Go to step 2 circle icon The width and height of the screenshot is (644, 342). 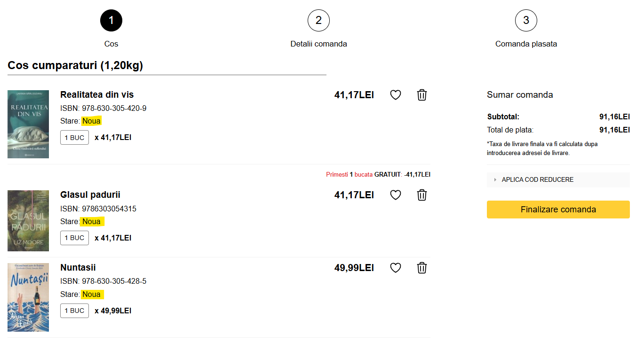click(318, 21)
